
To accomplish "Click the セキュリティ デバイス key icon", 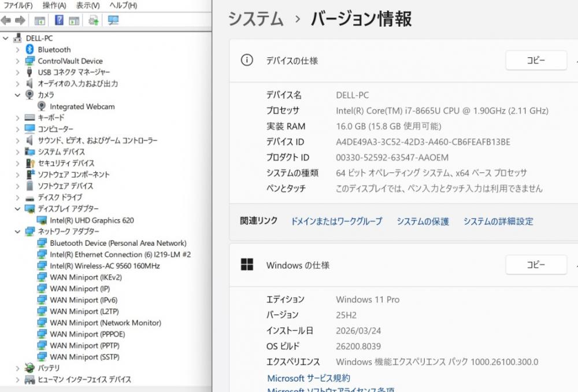I will click(x=30, y=163).
